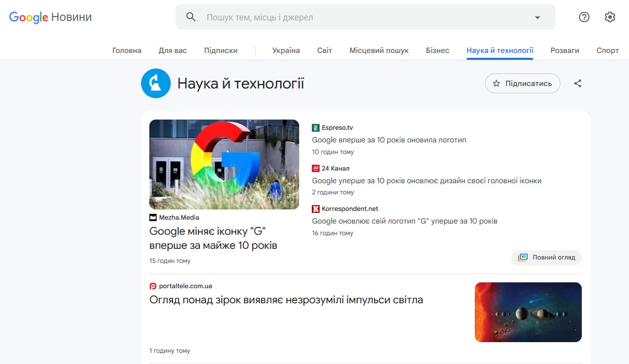Click the search magnifier icon
Screen dimensions: 629x364
(x=191, y=17)
